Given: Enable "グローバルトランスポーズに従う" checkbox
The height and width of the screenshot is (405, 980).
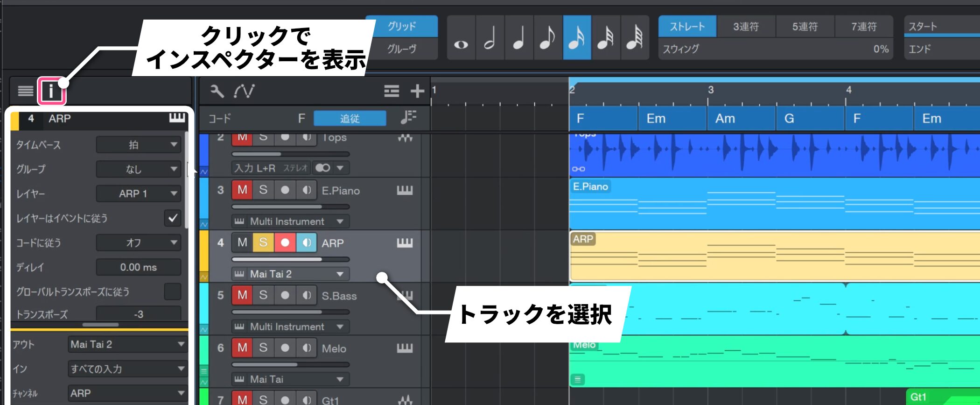Looking at the screenshot, I should (173, 291).
